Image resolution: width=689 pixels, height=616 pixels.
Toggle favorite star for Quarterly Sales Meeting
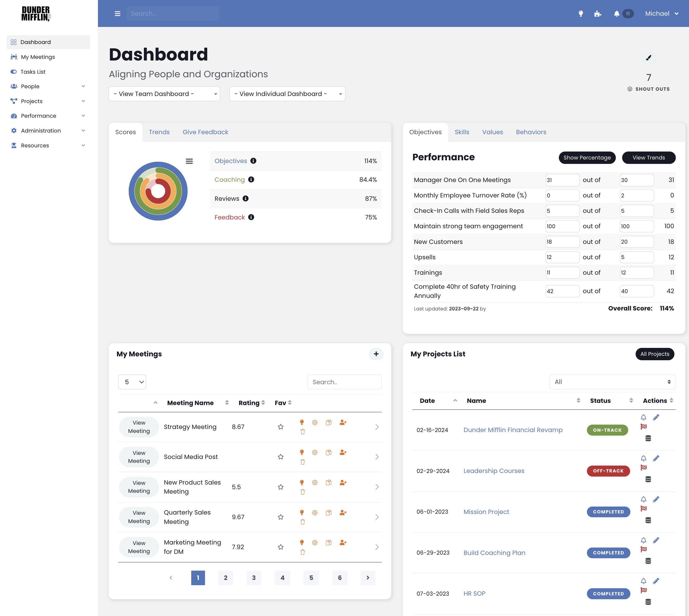(x=281, y=517)
